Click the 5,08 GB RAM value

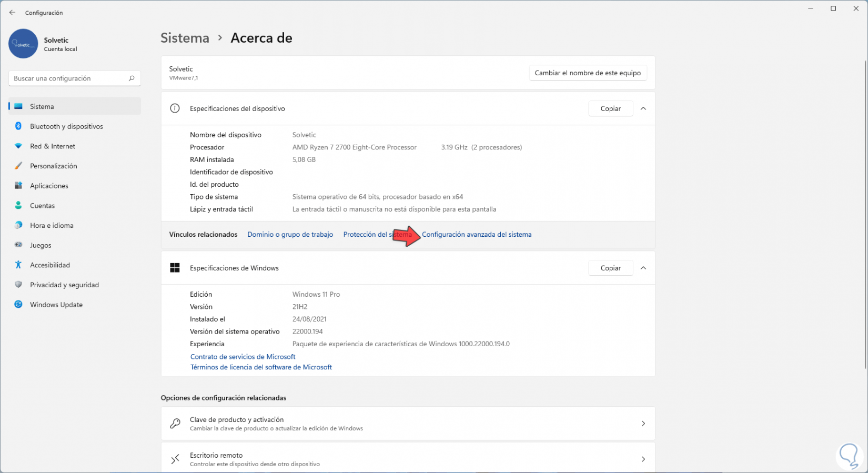point(304,159)
